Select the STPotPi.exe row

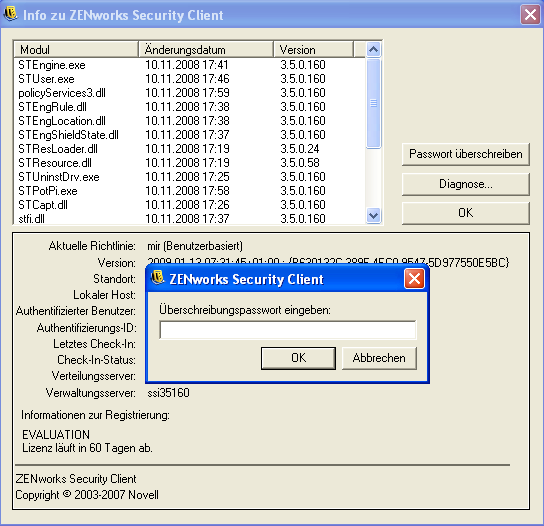189,191
